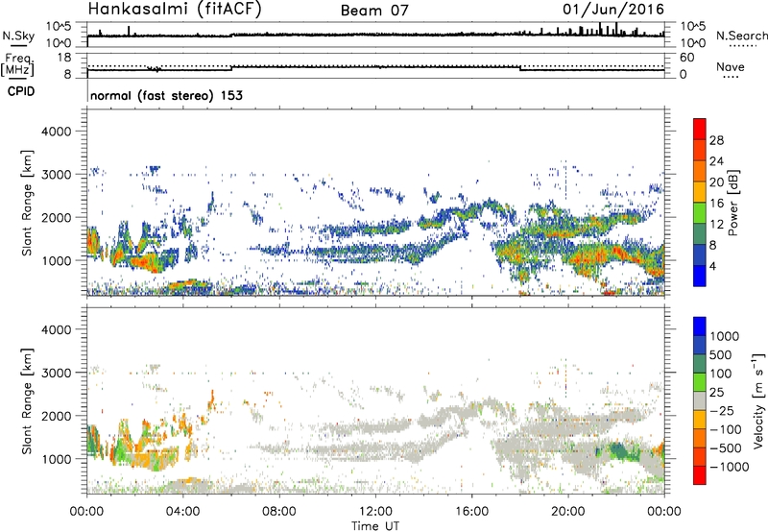Click the 'N.Search' legend label
The height and width of the screenshot is (532, 768).
[x=741, y=36]
